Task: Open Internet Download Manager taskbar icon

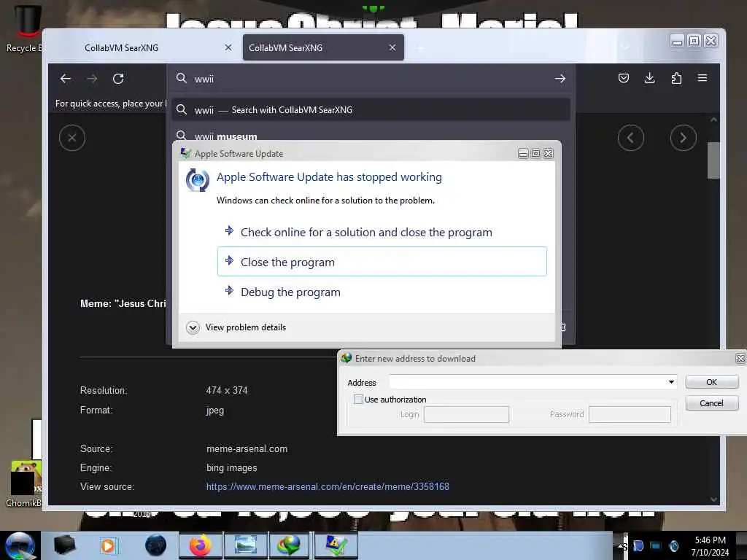Action: 289,545
